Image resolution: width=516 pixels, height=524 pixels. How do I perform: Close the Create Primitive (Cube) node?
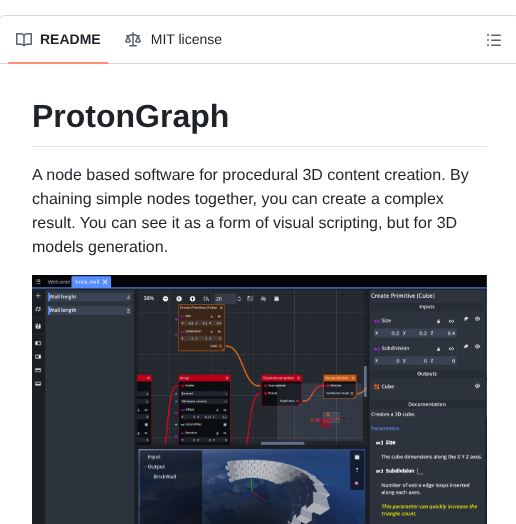point(221,307)
